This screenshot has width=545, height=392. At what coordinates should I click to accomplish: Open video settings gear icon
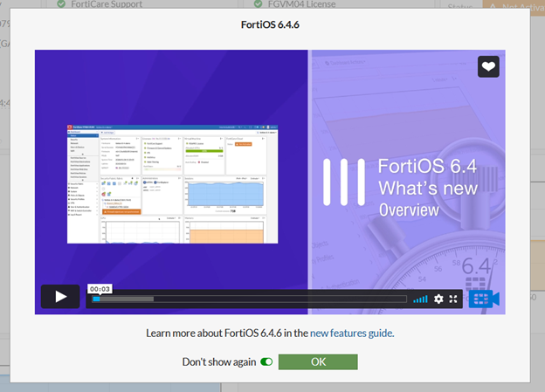(x=438, y=299)
